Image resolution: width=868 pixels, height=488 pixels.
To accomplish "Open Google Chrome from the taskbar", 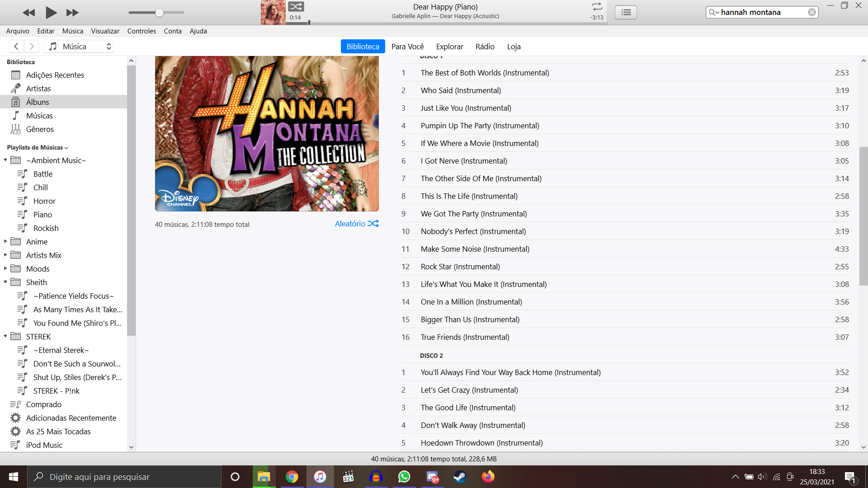I will (x=292, y=477).
